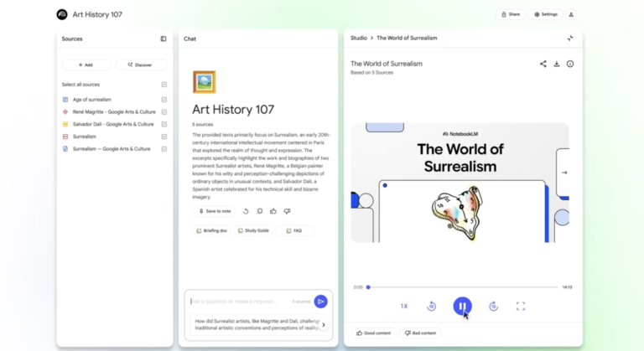Click the Salvador Dalí yellow source icon
The image size is (644, 351).
point(65,124)
